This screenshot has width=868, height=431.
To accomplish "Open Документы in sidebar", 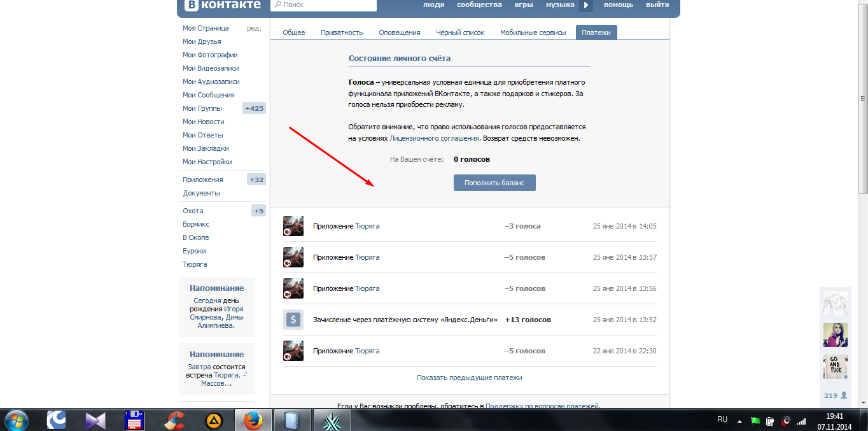I will [202, 193].
